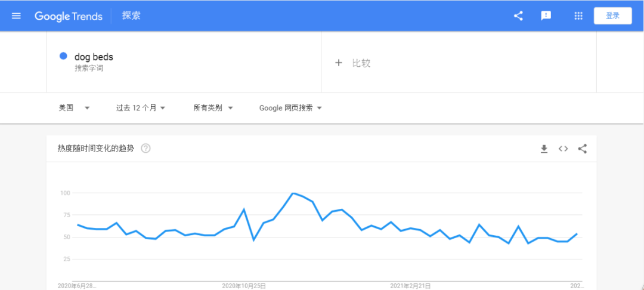Image resolution: width=644 pixels, height=290 pixels.
Task: Click the 登录 sign-in button
Action: pos(612,16)
